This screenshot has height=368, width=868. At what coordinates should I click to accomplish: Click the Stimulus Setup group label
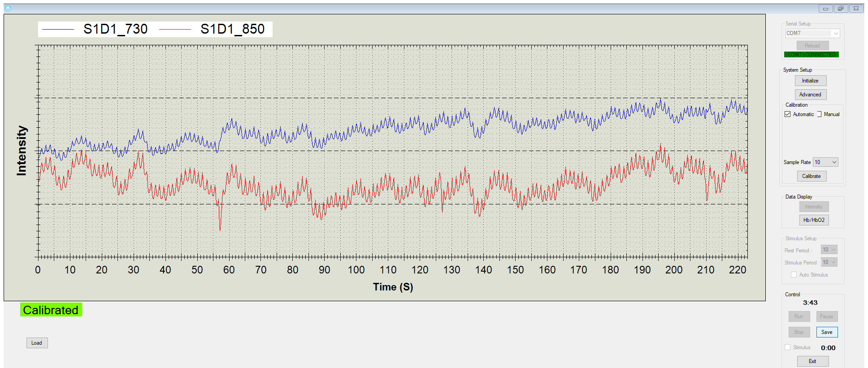801,238
